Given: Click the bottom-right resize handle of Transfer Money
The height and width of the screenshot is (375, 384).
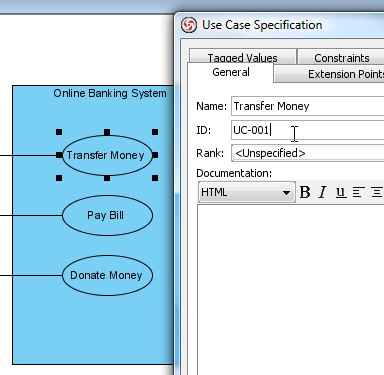Looking at the screenshot, I should click(x=155, y=178).
